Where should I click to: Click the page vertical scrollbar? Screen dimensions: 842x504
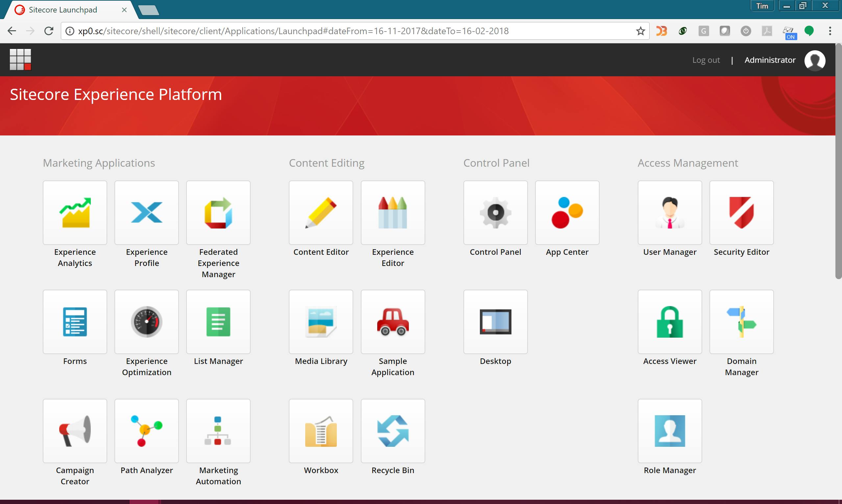[839, 161]
